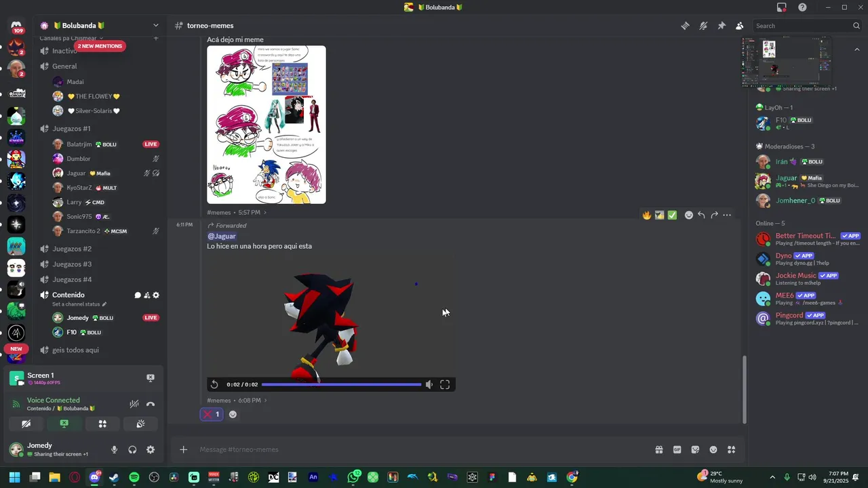This screenshot has height=488, width=868.
Task: Mute the video volume
Action: coord(429,384)
